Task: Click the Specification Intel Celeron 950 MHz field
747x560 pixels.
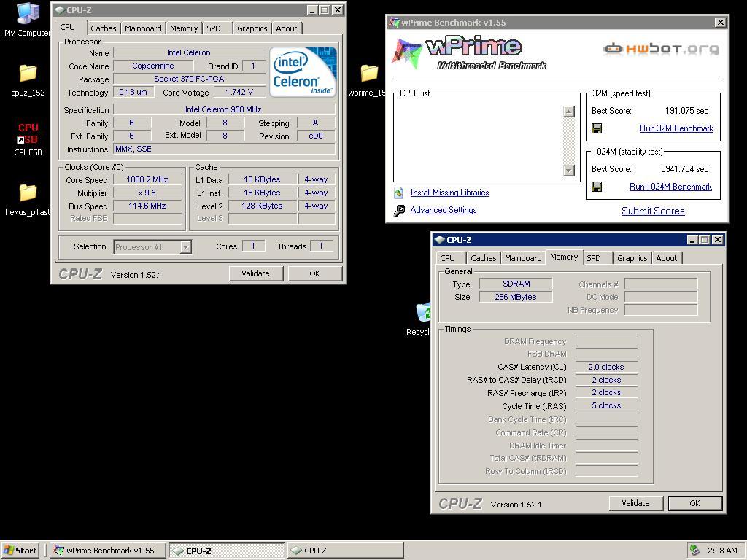Action: [223, 109]
